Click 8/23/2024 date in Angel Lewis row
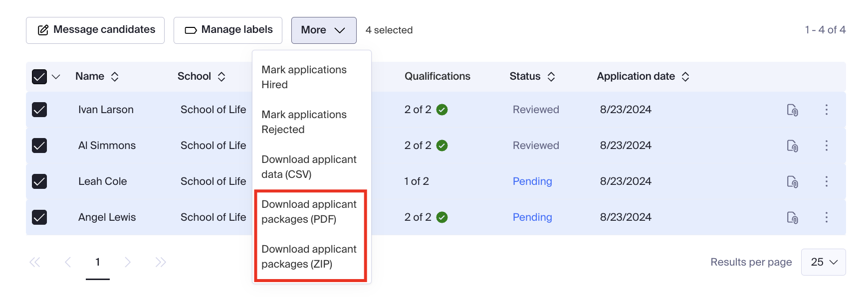868x297 pixels. (x=626, y=217)
